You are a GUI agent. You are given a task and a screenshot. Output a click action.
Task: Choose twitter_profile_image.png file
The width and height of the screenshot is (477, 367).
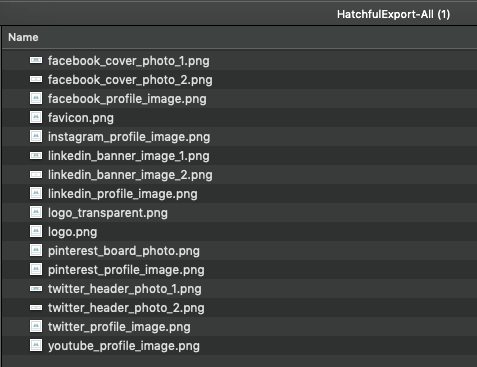point(119,327)
